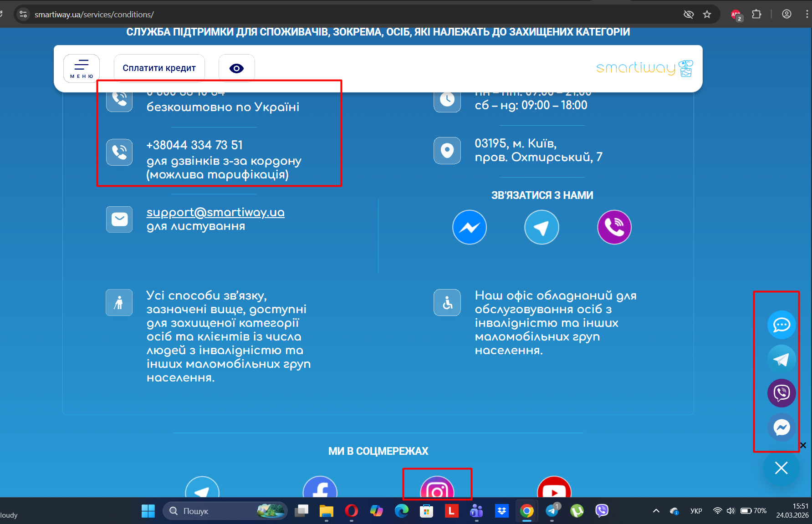Click the map pin location icon
Viewport: 812px width, 524px height.
[447, 150]
